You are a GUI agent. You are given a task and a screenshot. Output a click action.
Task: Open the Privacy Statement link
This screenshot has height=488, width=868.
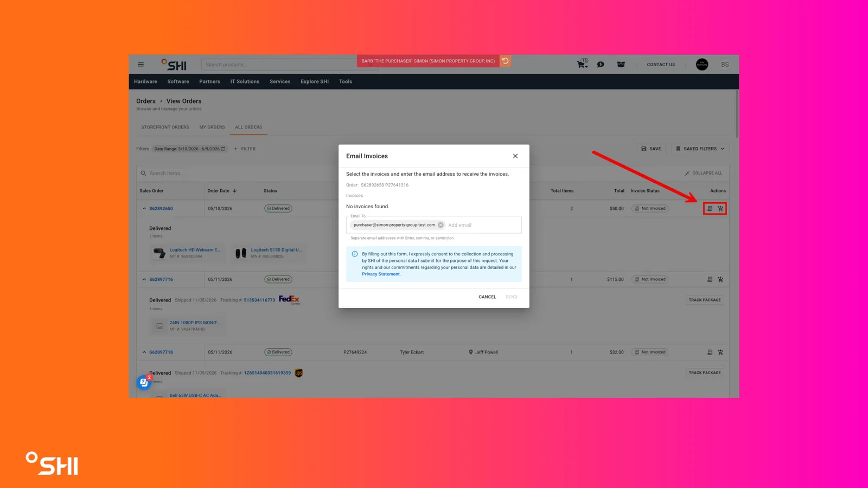pos(381,274)
